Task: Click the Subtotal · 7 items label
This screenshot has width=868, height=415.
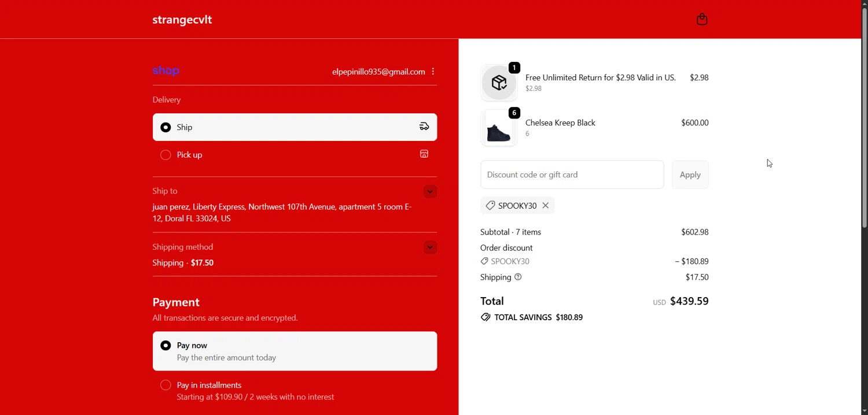Action: click(510, 232)
